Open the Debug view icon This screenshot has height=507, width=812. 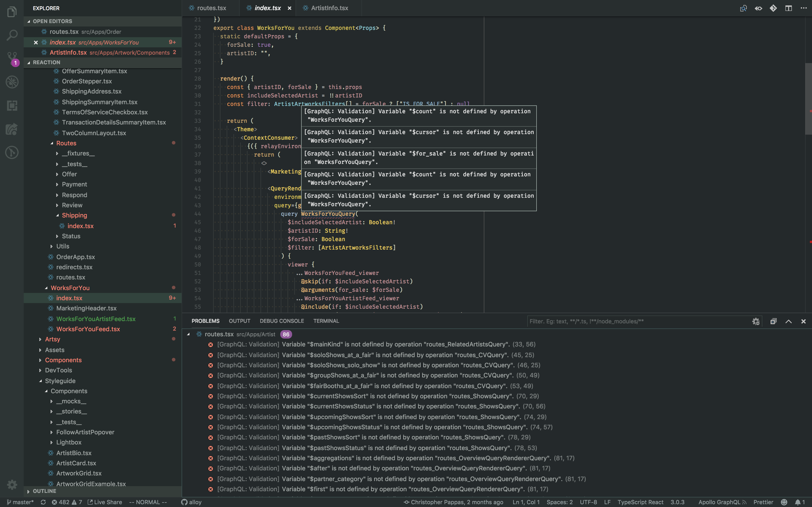point(12,82)
